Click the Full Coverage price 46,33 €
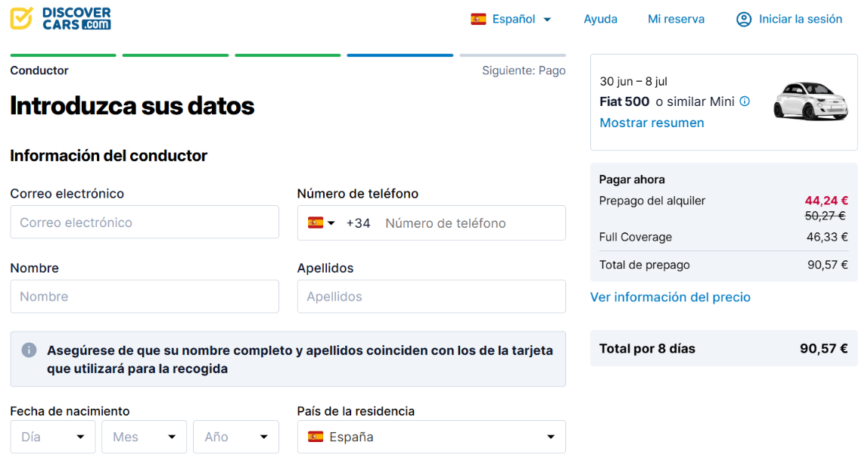The image size is (868, 467). (x=827, y=237)
